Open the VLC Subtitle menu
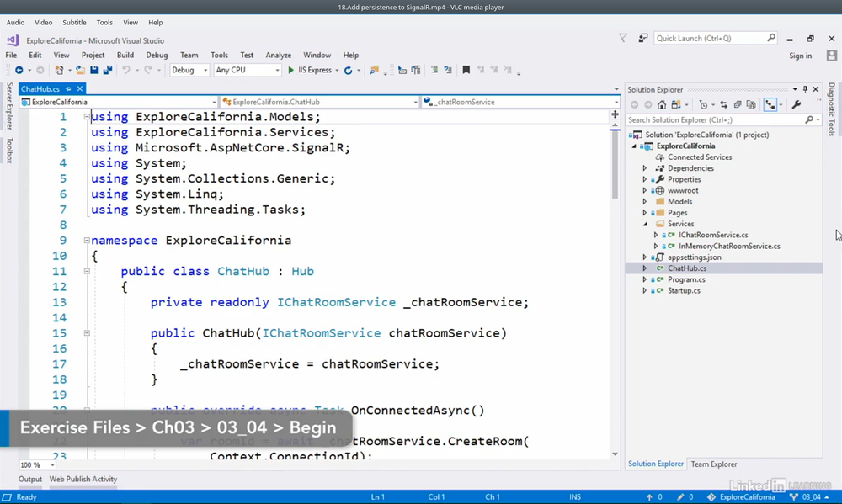The image size is (842, 504). pos(74,23)
